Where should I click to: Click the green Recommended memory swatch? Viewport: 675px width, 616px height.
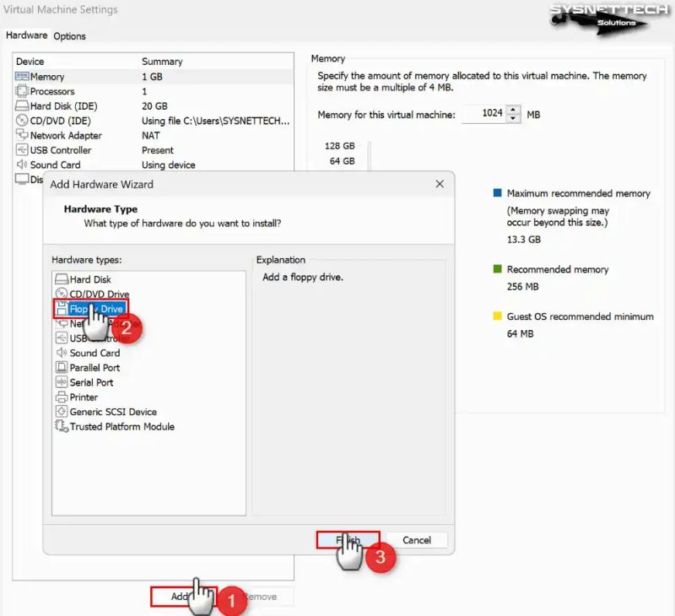pyautogui.click(x=497, y=268)
